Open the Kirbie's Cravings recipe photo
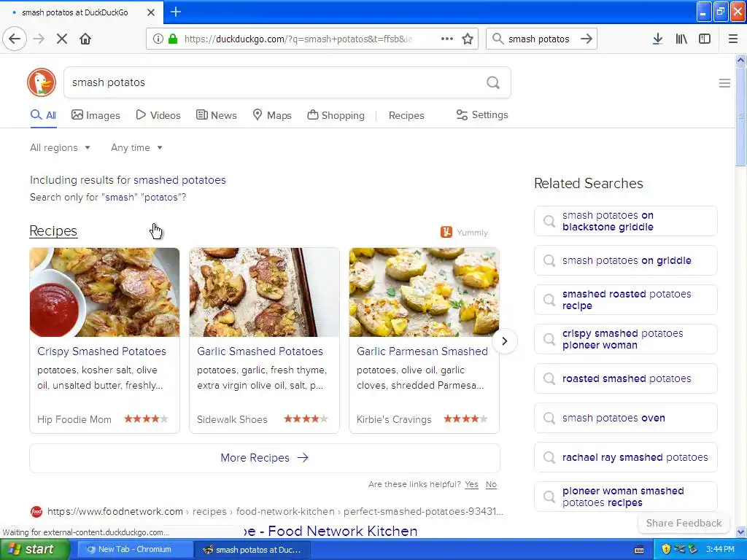The width and height of the screenshot is (747, 560). [x=424, y=292]
